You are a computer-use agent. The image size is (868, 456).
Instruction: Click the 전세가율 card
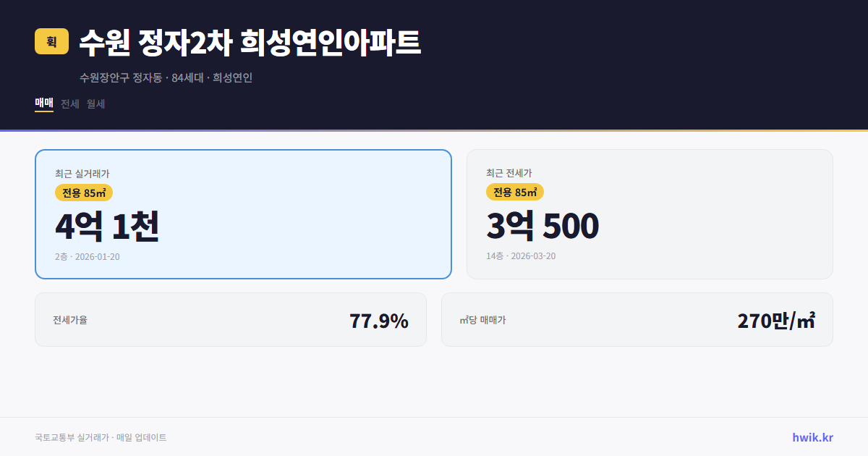point(231,319)
